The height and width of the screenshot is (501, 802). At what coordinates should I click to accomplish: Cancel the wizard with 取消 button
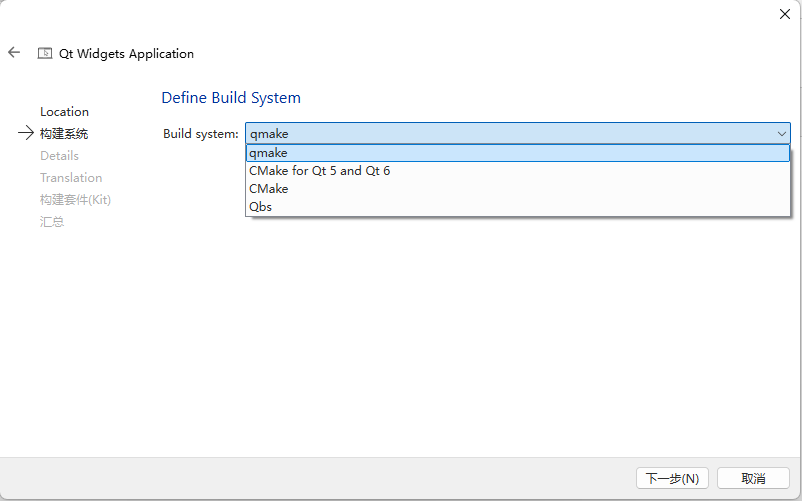[753, 479]
